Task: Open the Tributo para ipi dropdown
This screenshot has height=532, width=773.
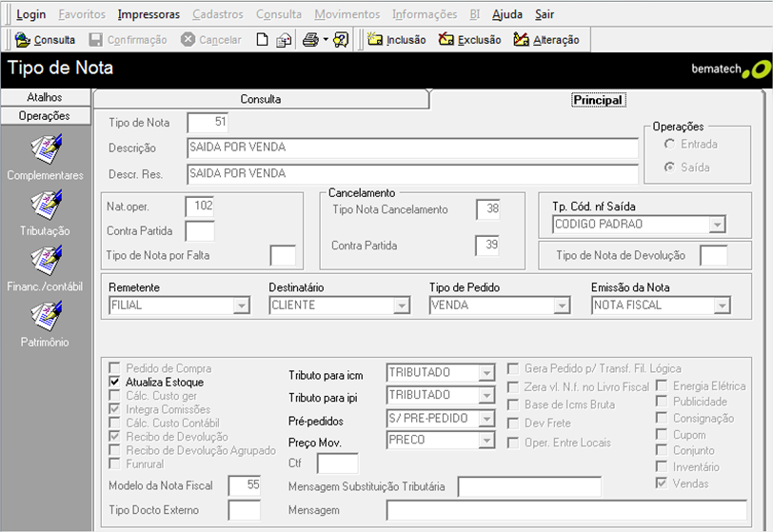Action: point(486,395)
